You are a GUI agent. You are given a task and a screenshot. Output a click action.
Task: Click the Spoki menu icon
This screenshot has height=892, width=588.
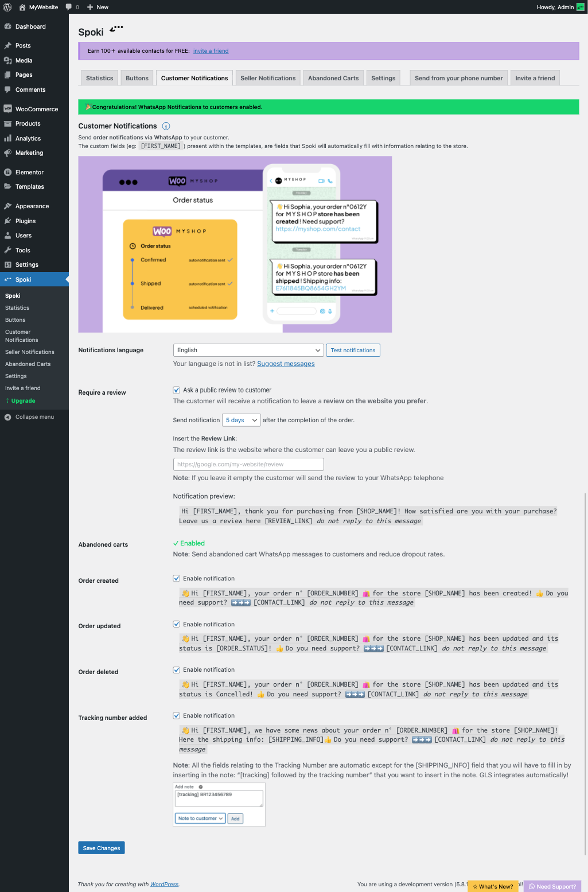pyautogui.click(x=7, y=279)
